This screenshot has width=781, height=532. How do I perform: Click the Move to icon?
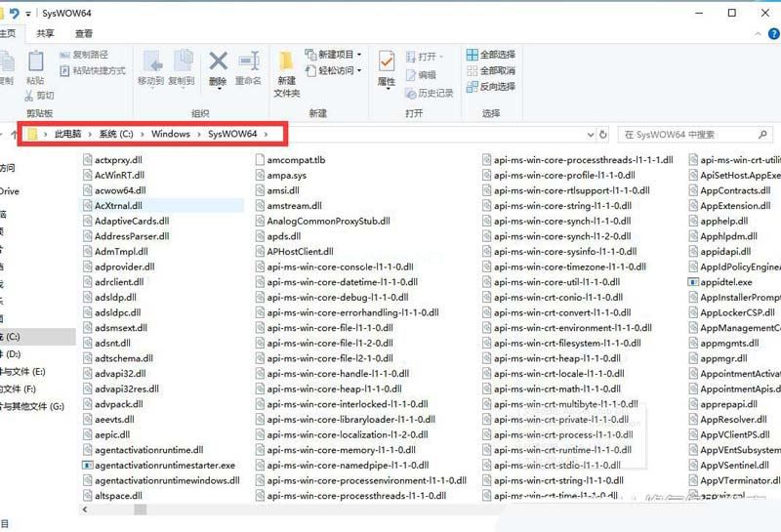pyautogui.click(x=151, y=61)
